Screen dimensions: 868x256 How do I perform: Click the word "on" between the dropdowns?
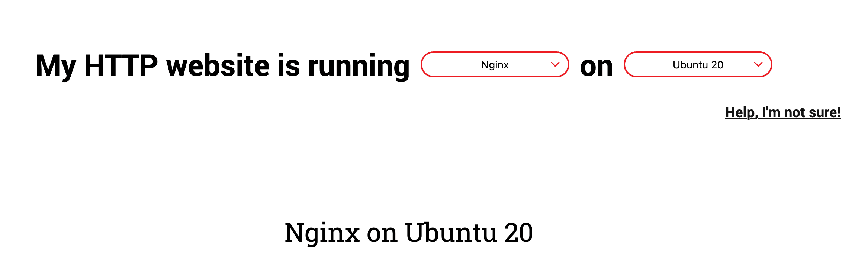[x=597, y=67]
